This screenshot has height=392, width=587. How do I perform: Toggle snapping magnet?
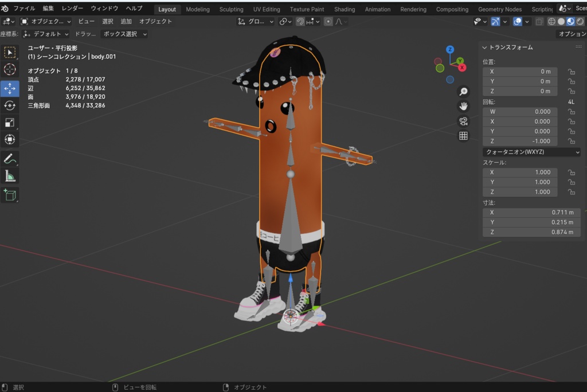pos(300,22)
